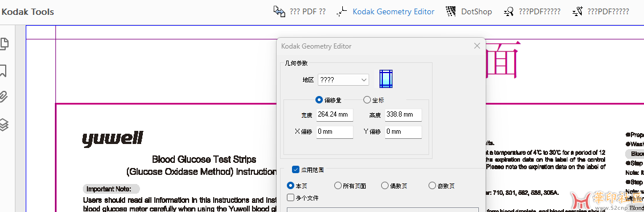Click the 'Blood Glucose Test Strips' heading

coord(204,159)
